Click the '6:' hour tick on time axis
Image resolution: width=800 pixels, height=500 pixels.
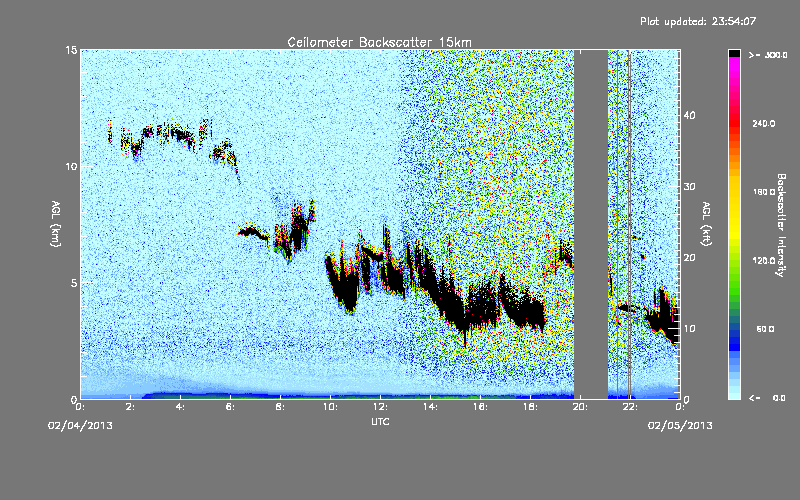click(x=231, y=407)
